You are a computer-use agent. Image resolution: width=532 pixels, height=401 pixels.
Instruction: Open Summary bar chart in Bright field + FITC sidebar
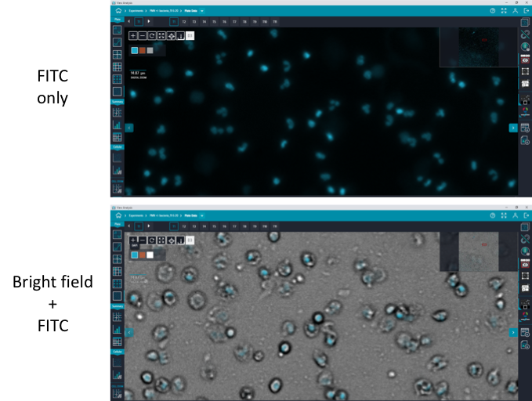(118, 330)
